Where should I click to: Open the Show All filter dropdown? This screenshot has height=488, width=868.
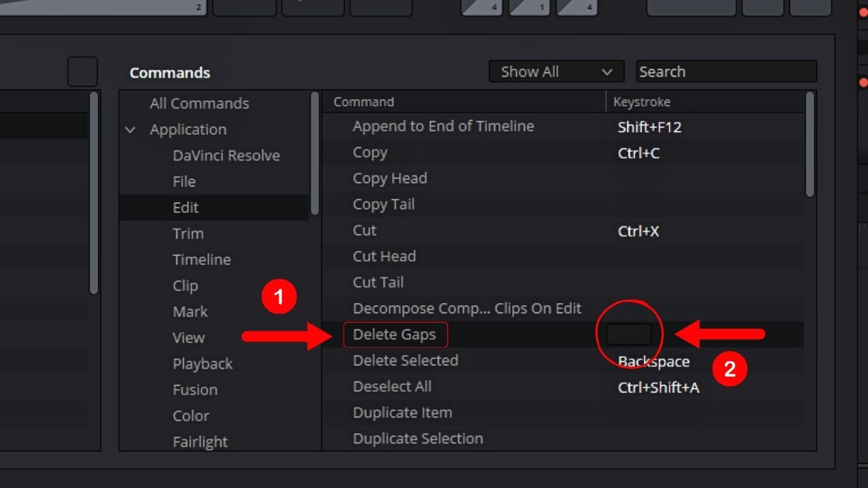click(556, 71)
